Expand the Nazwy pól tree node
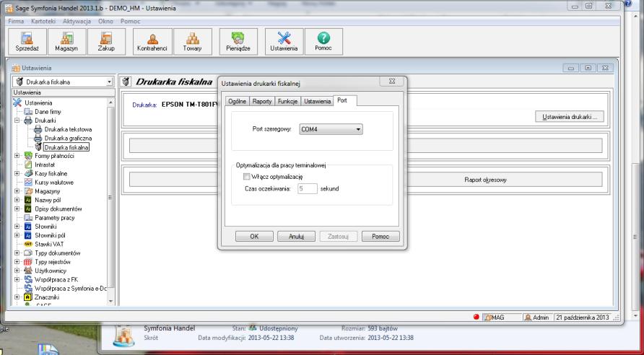 17,201
